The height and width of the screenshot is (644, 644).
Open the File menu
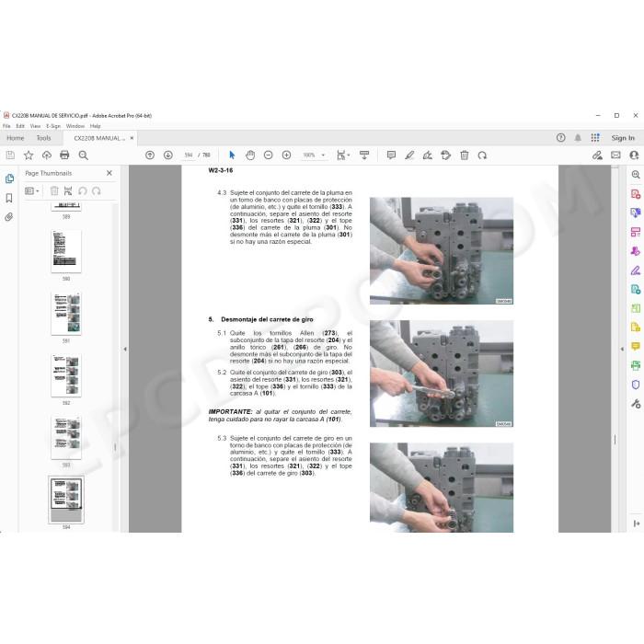[x=6, y=126]
